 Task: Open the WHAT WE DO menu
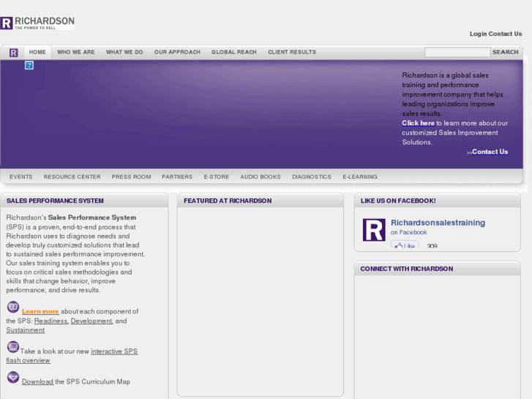tap(124, 52)
